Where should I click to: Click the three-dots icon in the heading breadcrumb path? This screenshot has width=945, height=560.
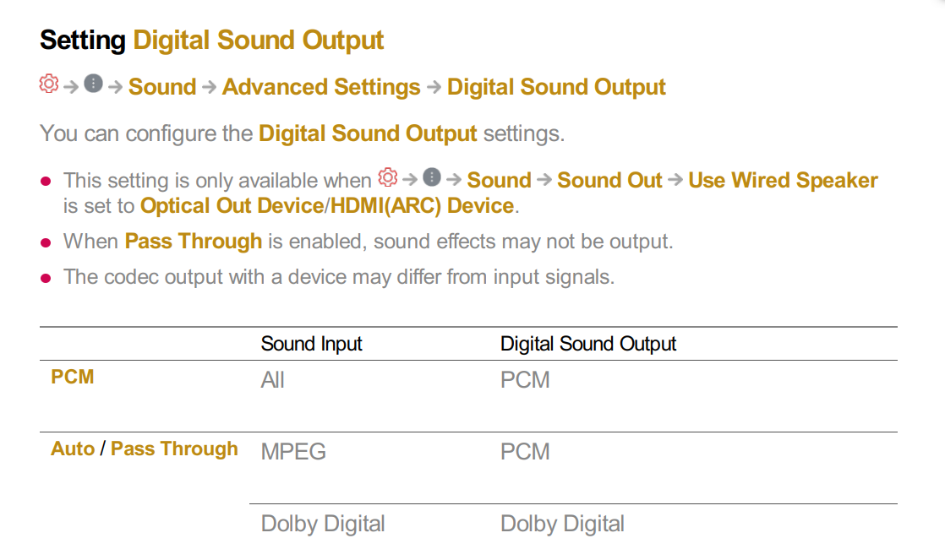[x=93, y=84]
